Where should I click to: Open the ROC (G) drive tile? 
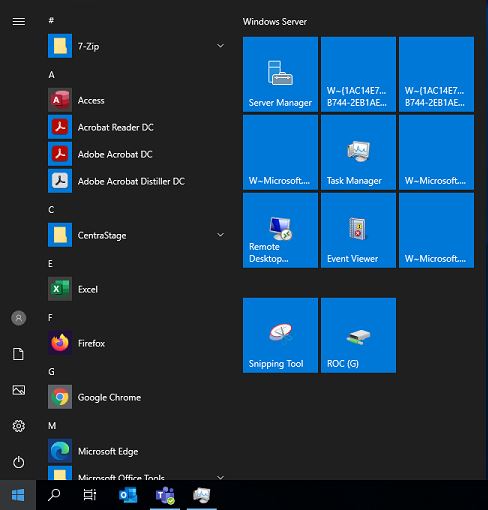358,335
